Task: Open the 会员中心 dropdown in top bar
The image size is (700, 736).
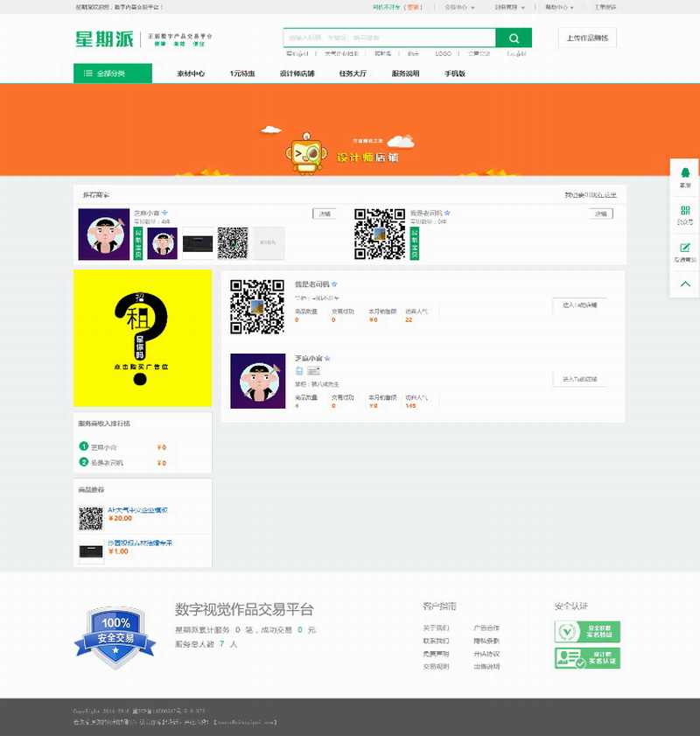Action: click(459, 7)
